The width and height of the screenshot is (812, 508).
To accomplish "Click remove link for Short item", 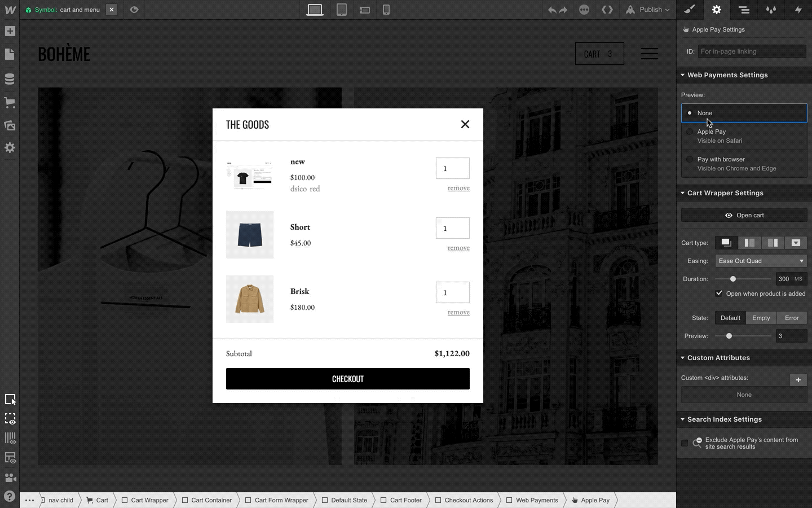I will 458,248.
